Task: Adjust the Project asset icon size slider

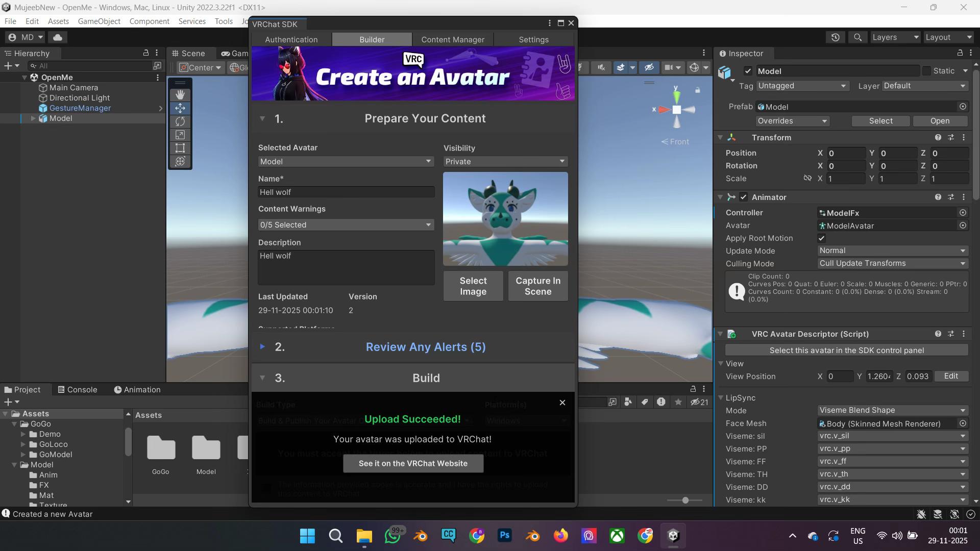Action: click(685, 500)
